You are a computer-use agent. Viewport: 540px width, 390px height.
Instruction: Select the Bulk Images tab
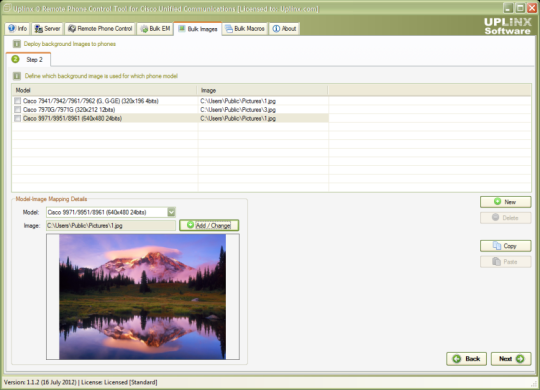coord(198,29)
